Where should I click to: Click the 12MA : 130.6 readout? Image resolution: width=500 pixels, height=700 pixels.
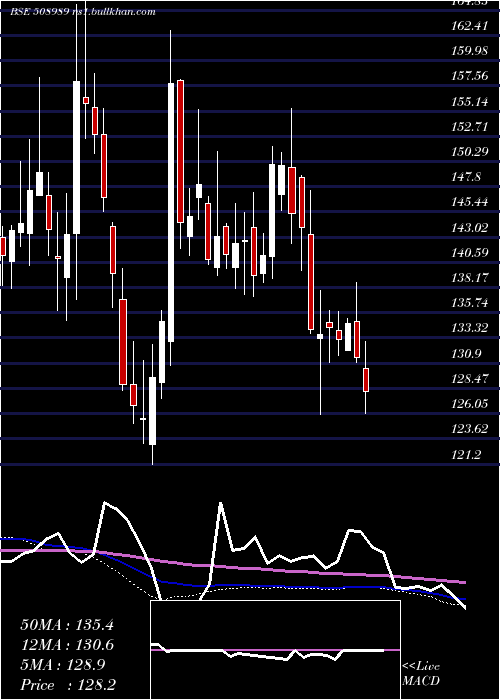pos(67,645)
